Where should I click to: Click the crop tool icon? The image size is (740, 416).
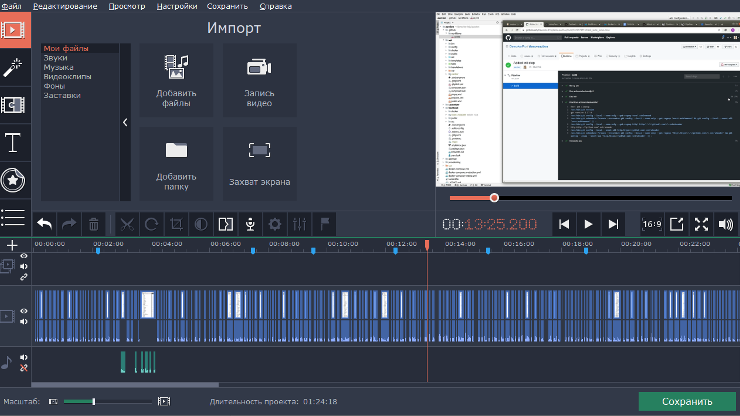click(x=176, y=224)
